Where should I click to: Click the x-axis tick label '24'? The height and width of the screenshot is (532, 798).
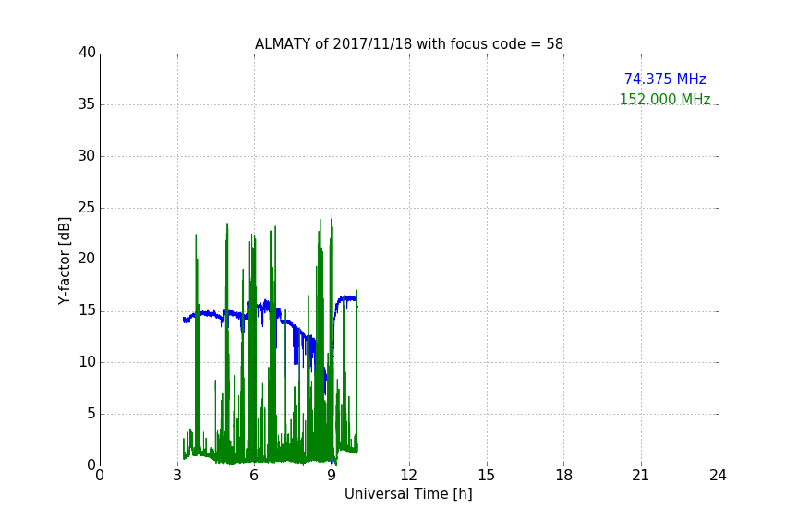click(718, 476)
